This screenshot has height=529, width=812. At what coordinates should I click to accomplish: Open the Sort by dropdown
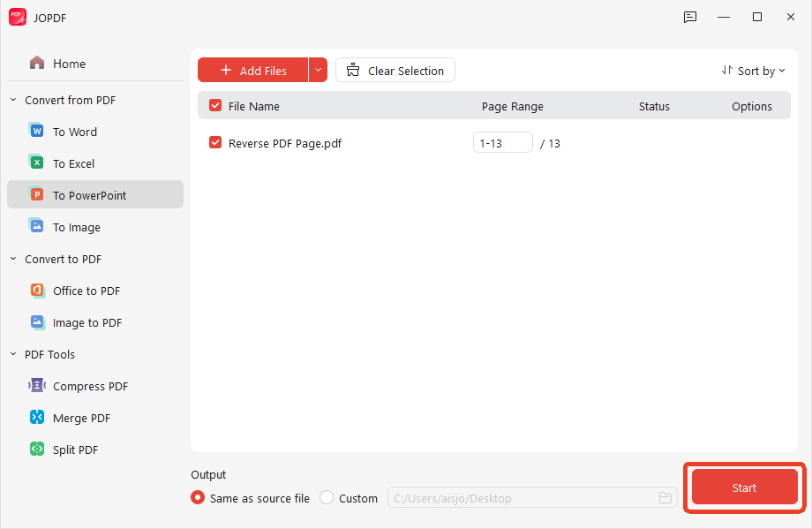(754, 71)
